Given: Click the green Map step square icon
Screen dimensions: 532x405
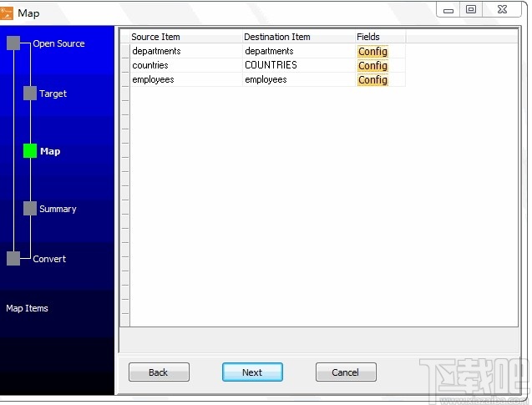Looking at the screenshot, I should [30, 151].
